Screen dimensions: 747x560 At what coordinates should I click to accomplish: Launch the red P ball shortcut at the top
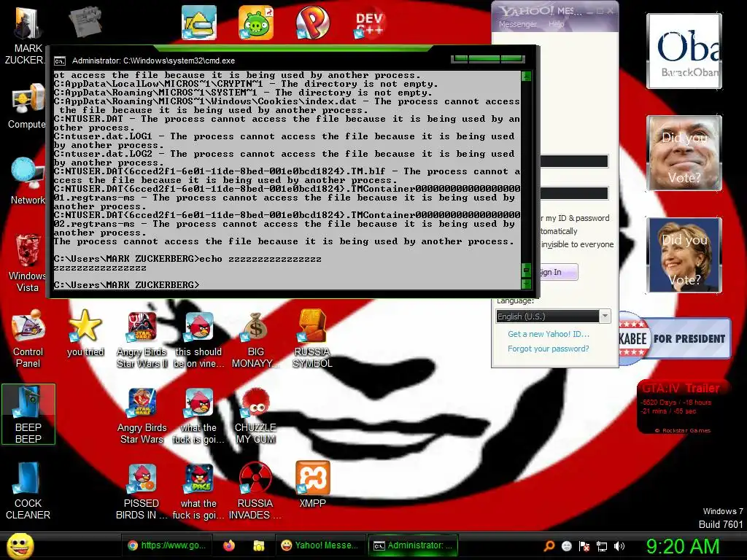coord(312,23)
